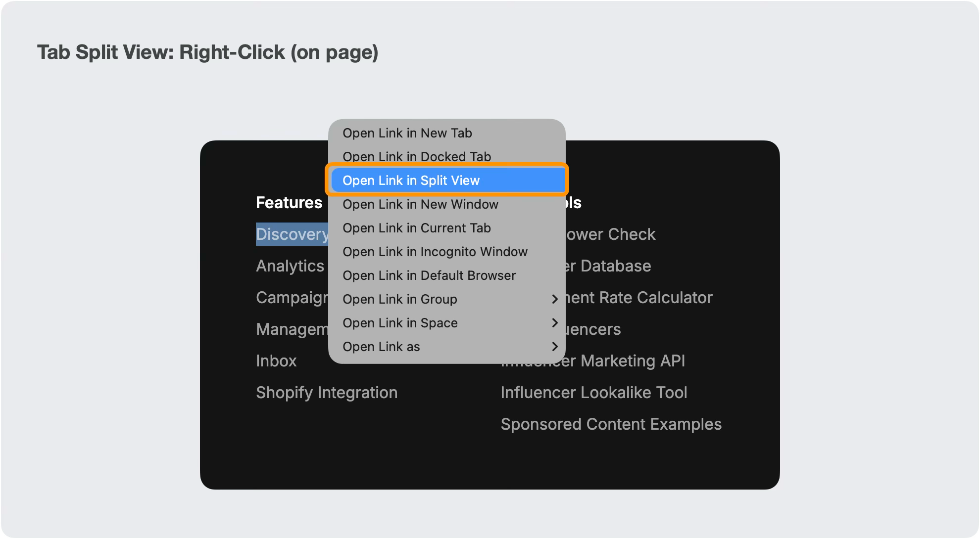Select Open Link in Docked Tab
The width and height of the screenshot is (980, 539).
click(x=416, y=157)
